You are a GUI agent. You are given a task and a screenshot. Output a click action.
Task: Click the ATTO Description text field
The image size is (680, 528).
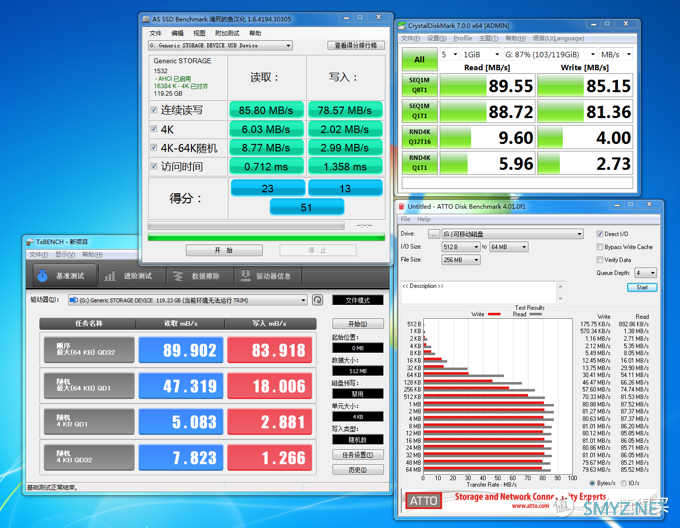tap(479, 292)
